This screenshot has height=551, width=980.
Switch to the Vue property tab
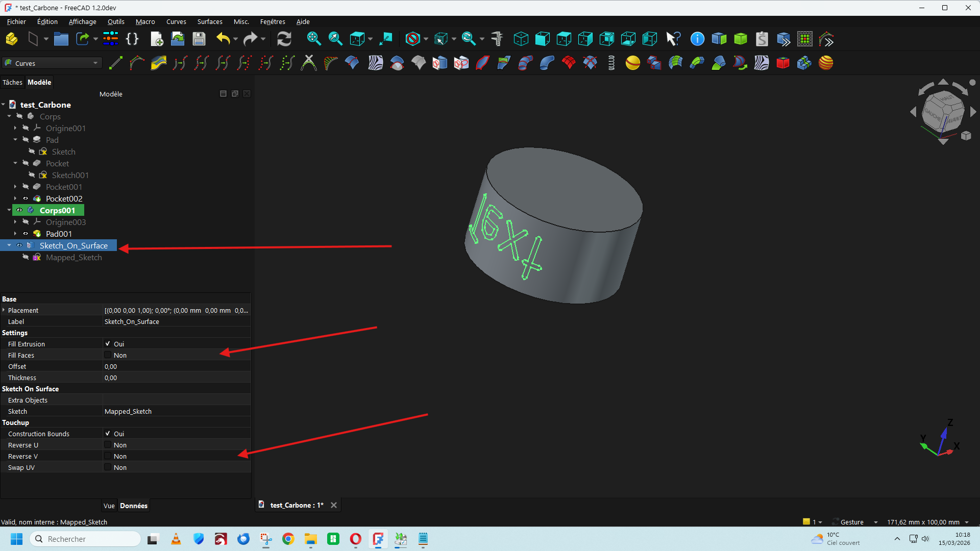coord(109,506)
